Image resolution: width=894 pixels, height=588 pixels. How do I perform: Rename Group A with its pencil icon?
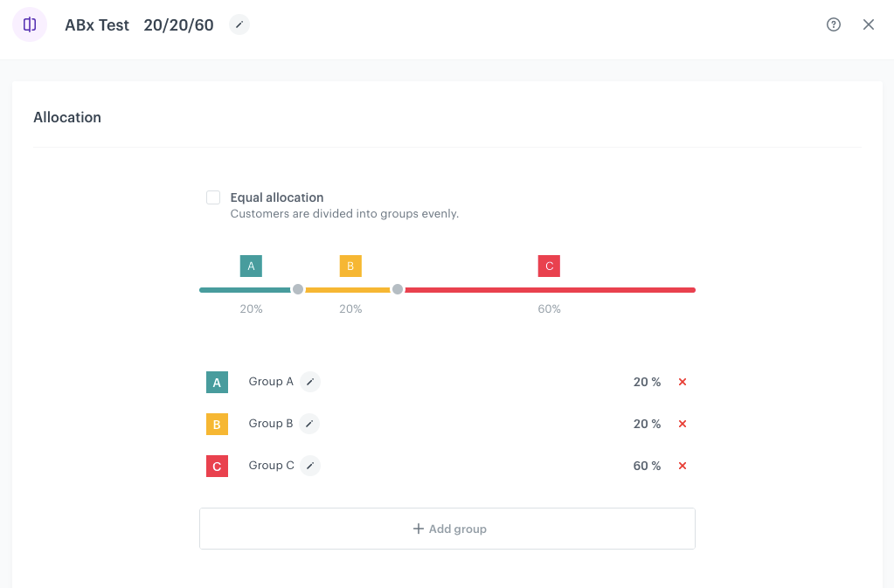click(x=308, y=382)
